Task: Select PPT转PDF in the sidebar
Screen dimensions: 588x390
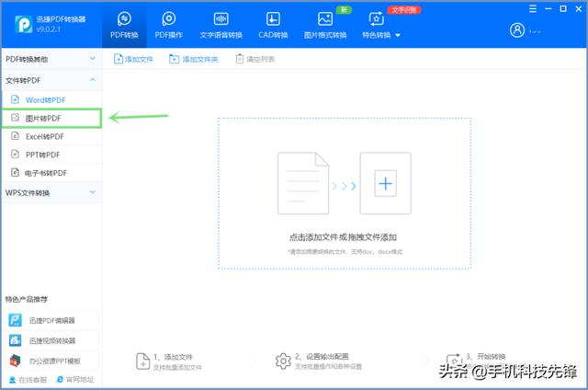Action: point(51,155)
